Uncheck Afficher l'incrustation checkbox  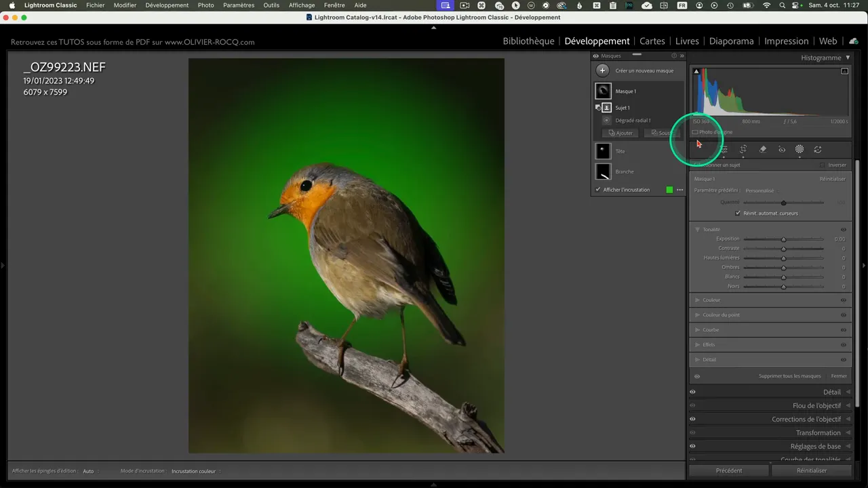(597, 190)
